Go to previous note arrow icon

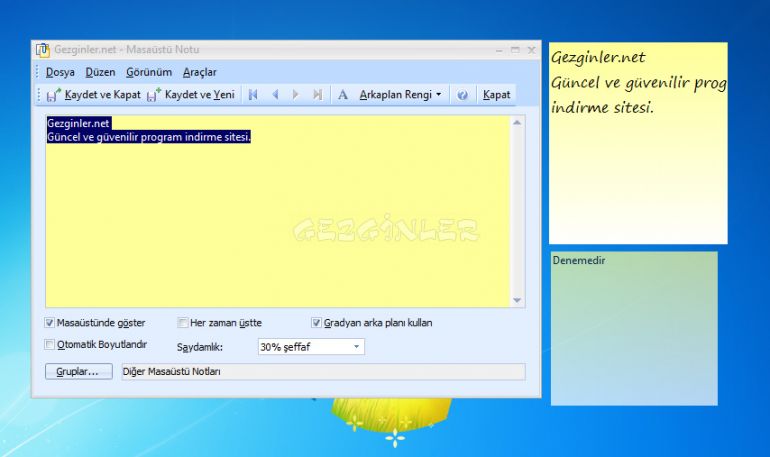click(275, 95)
